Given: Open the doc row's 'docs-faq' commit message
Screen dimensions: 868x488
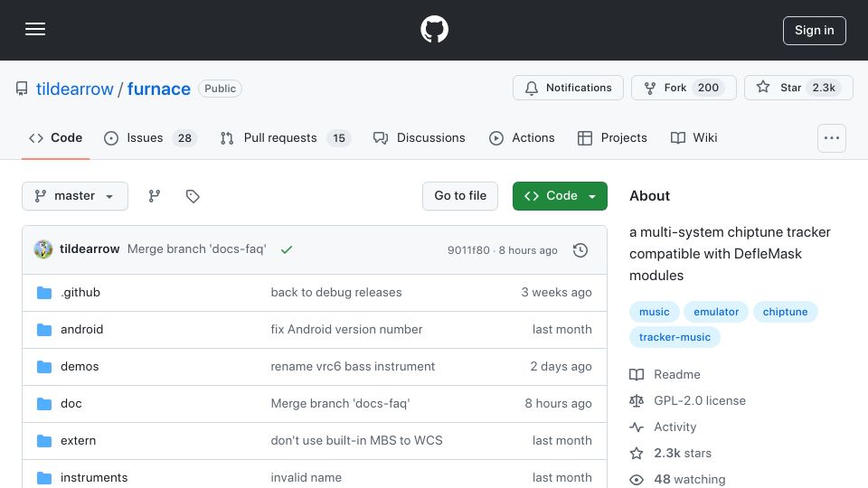Looking at the screenshot, I should tap(341, 403).
